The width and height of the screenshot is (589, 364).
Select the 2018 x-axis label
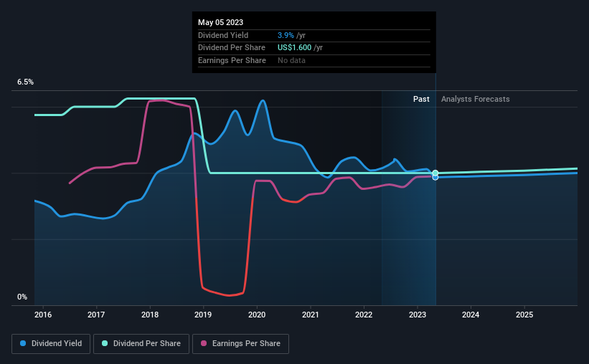[150, 315]
